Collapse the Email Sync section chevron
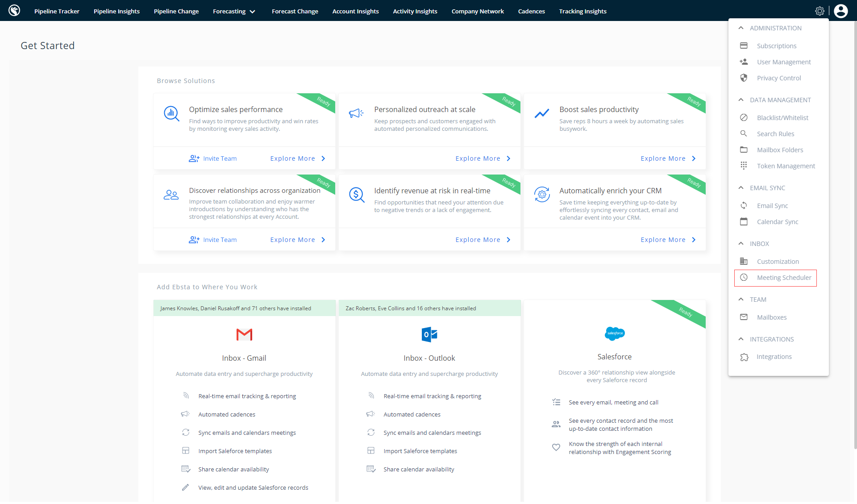Screen dimensions: 857x504 (x=741, y=187)
